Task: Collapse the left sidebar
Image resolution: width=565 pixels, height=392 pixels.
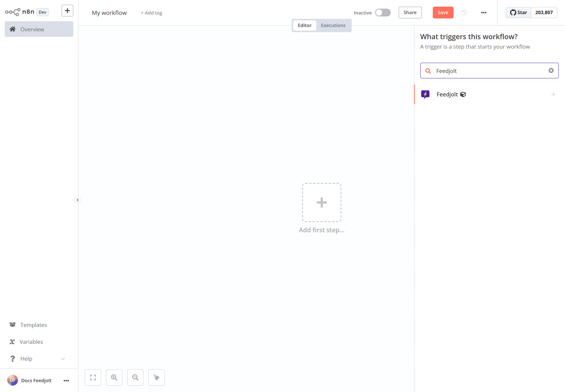Action: (78, 200)
